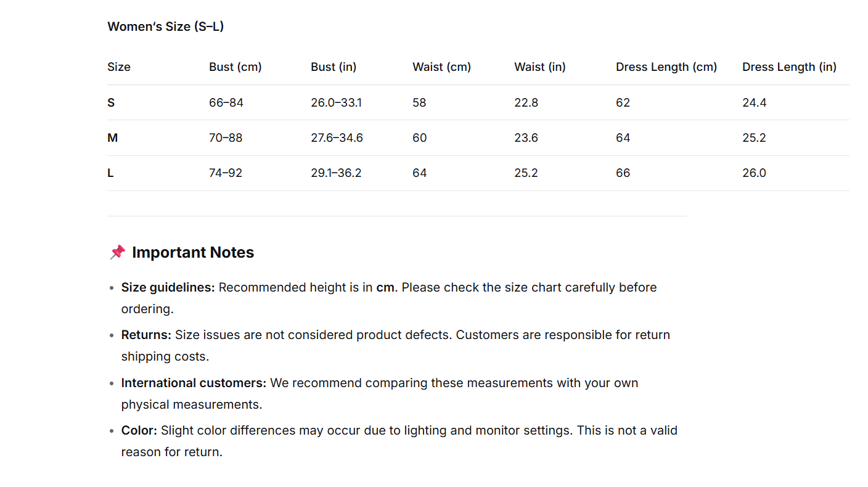
Task: Click the bold Returns note label
Action: pos(146,335)
